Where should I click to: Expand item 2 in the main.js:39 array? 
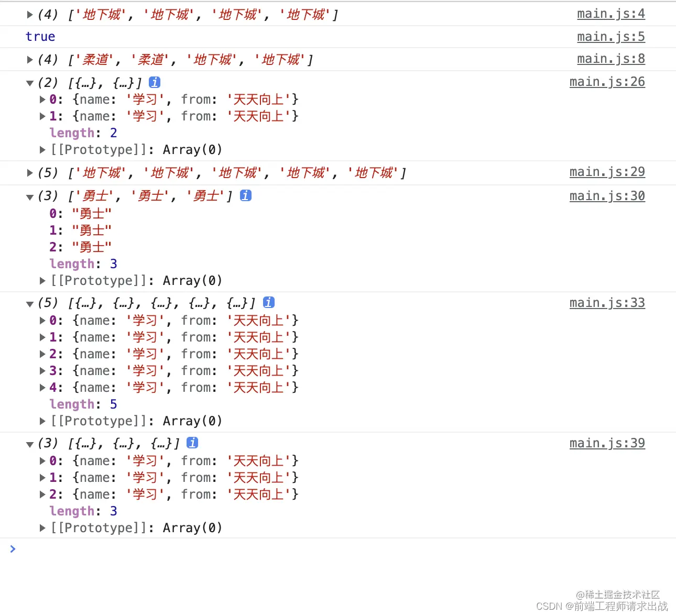tap(42, 494)
